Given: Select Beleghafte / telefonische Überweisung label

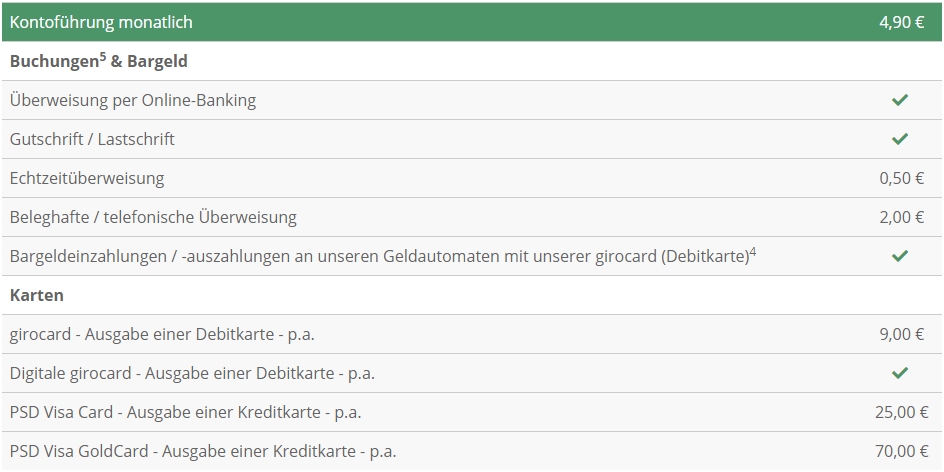Looking at the screenshot, I should (153, 217).
